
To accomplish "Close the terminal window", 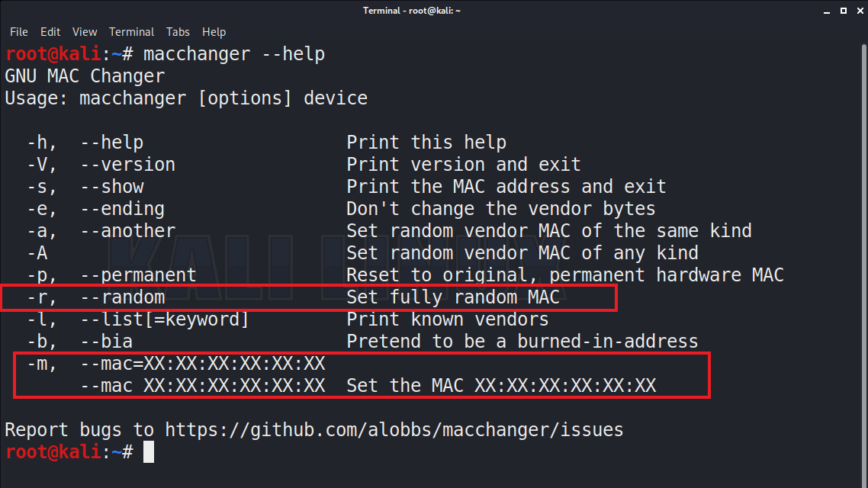I will pyautogui.click(x=860, y=11).
